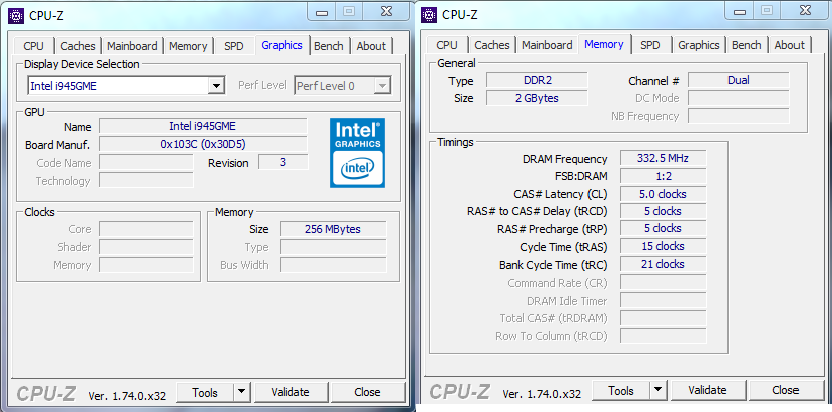This screenshot has width=832, height=412.
Task: Click Board Manuf. value 0x103C (0x30D5)
Action: coord(203,144)
